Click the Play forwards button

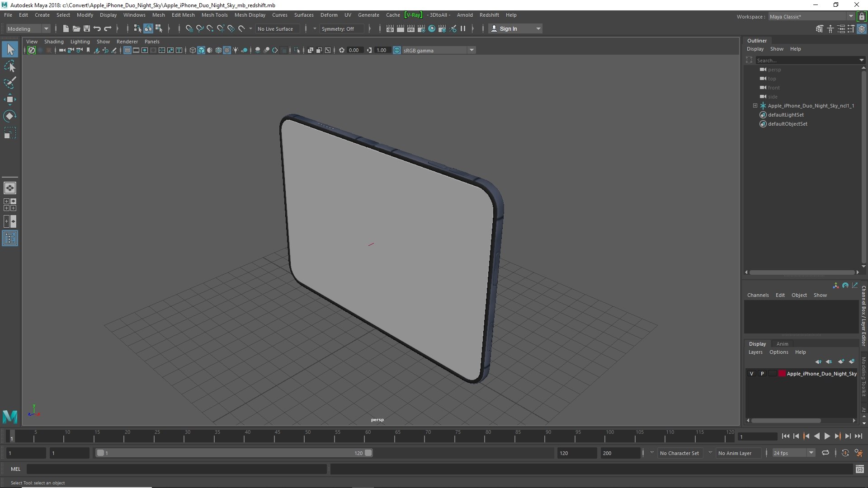click(827, 436)
